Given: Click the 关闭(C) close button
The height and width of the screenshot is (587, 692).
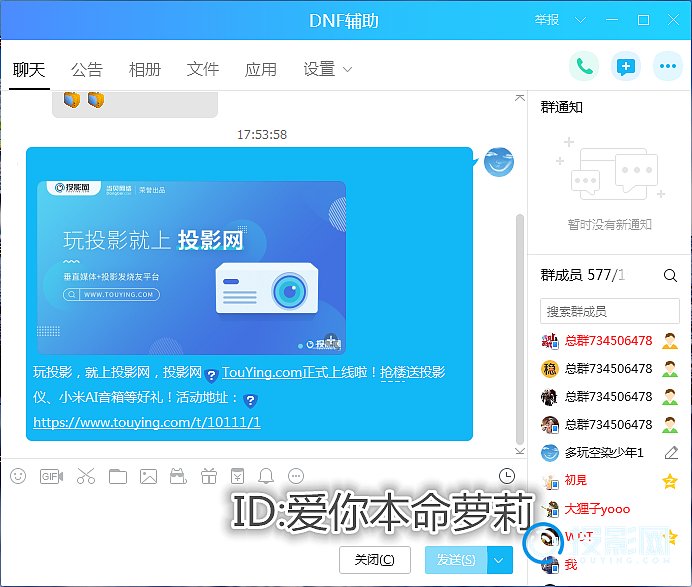Looking at the screenshot, I should pos(375,560).
